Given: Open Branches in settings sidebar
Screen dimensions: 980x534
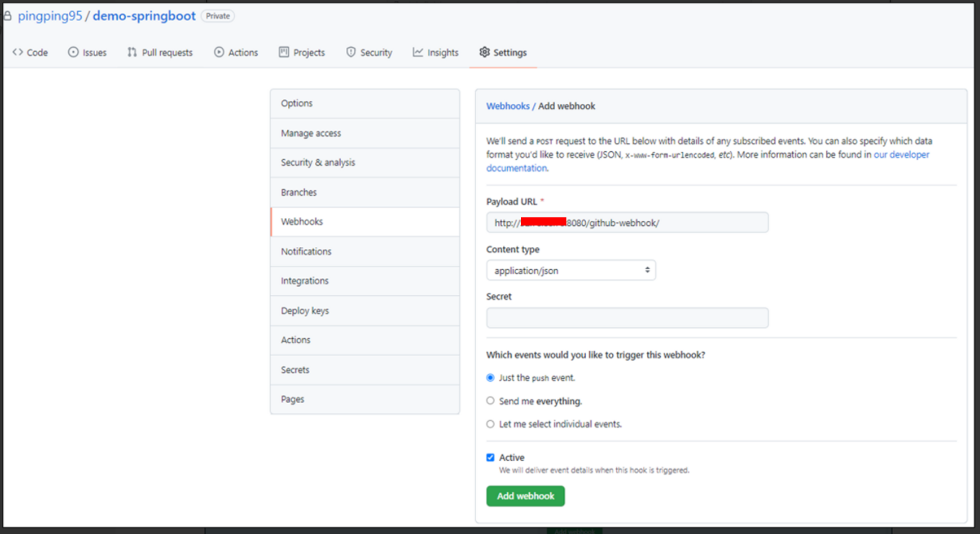Looking at the screenshot, I should pyautogui.click(x=365, y=192).
